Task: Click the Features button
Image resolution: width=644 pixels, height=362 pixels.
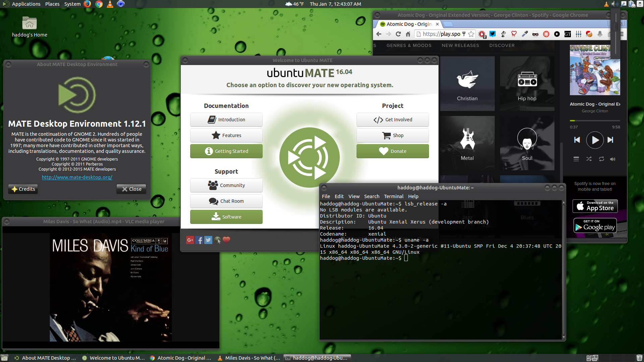Action: (226, 135)
